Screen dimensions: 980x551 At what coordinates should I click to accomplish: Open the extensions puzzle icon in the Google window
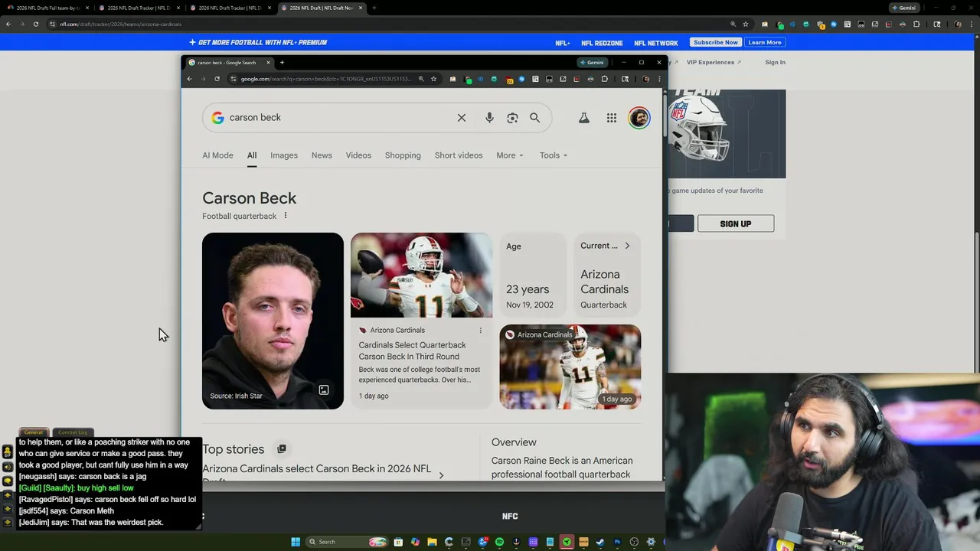(x=605, y=79)
